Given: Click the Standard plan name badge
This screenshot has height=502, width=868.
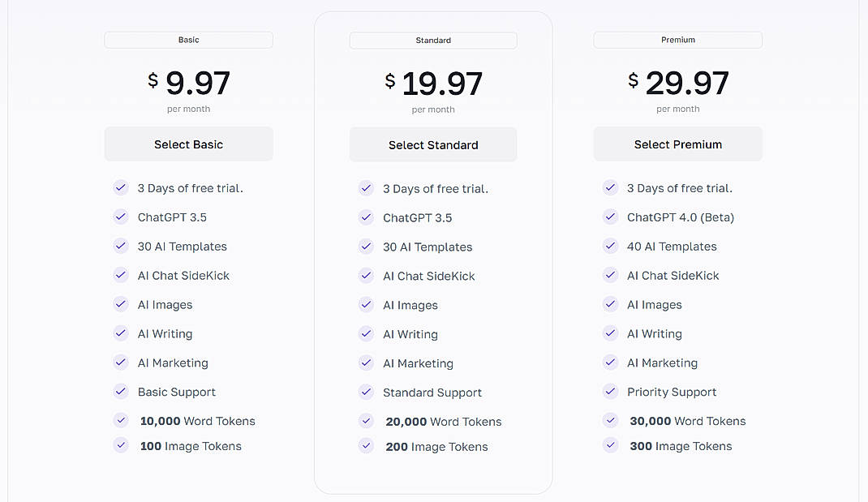Looking at the screenshot, I should [x=432, y=40].
